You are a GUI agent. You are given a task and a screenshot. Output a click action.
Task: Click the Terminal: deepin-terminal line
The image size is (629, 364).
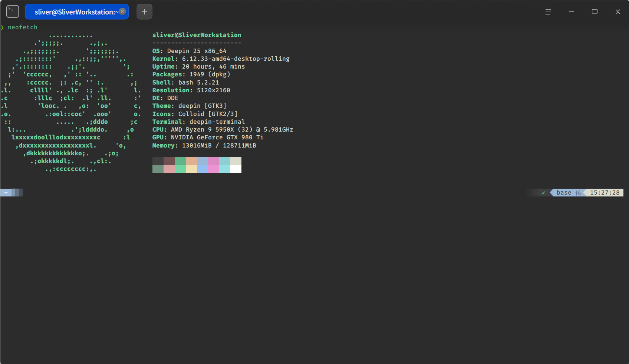click(x=199, y=122)
